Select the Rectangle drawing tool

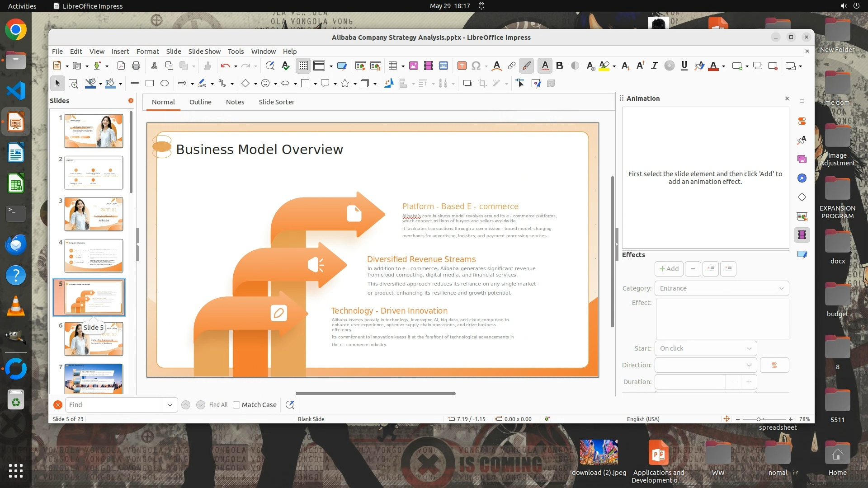click(x=150, y=83)
